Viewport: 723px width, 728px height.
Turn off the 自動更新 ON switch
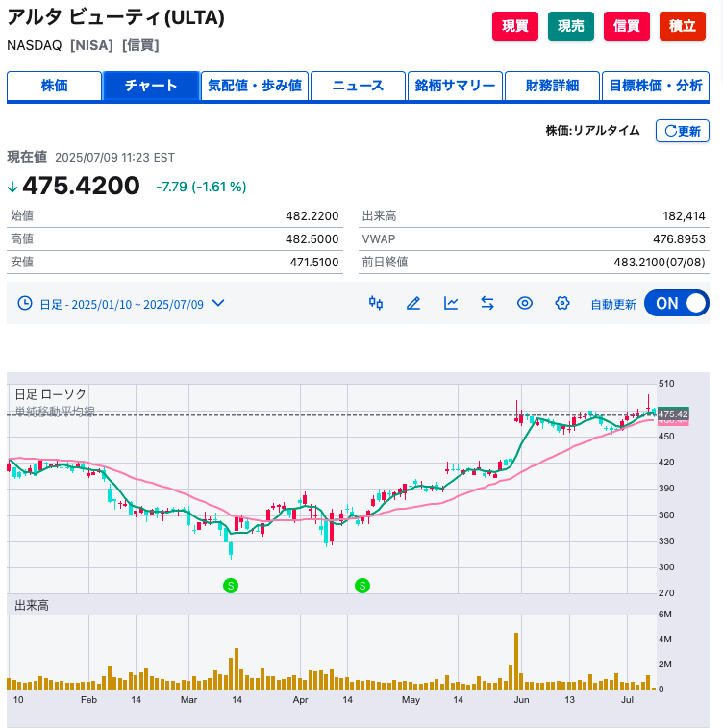coord(676,304)
